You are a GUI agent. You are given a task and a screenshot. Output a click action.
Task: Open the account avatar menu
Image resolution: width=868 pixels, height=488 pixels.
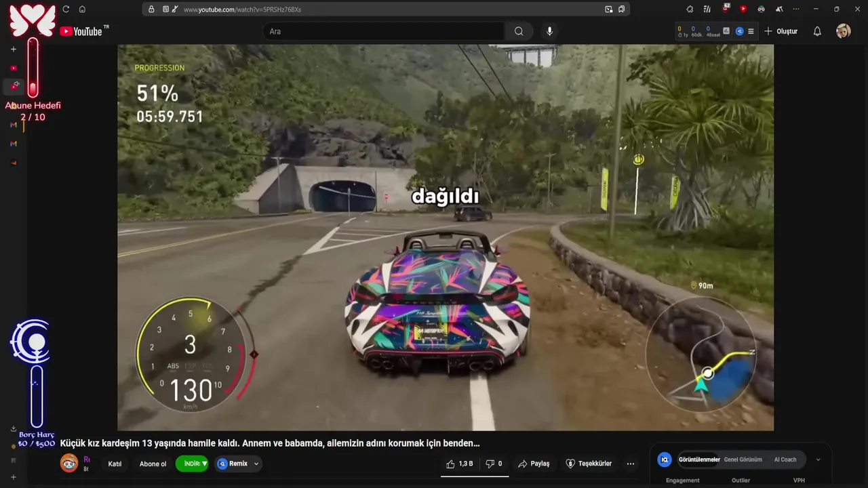point(843,31)
